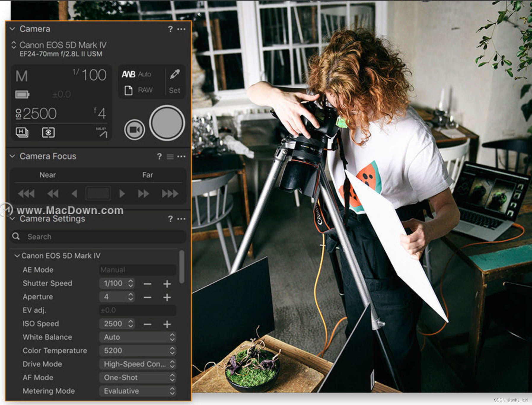Click the 1/100 shutter speed readout
This screenshot has width=532, height=405.
[x=90, y=75]
